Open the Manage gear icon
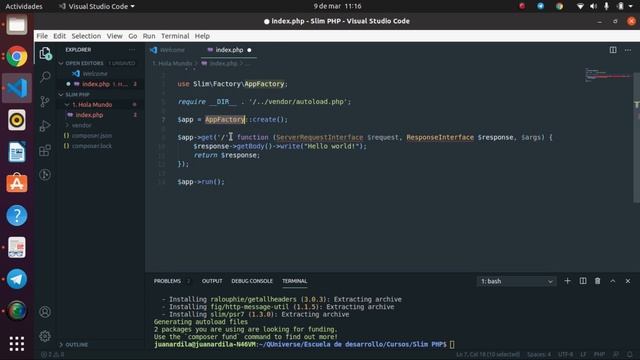 pos(45,336)
